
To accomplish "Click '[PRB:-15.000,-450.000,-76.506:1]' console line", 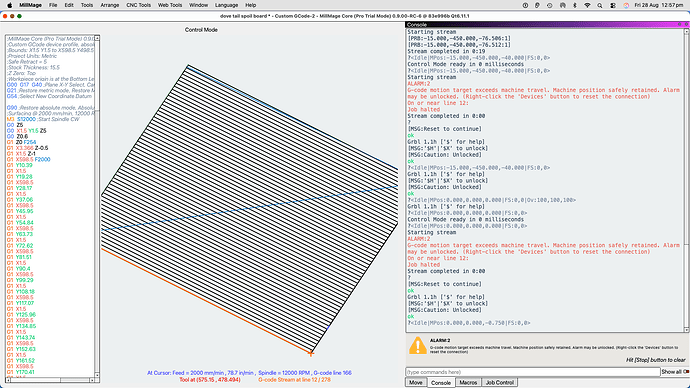I will [459, 38].
